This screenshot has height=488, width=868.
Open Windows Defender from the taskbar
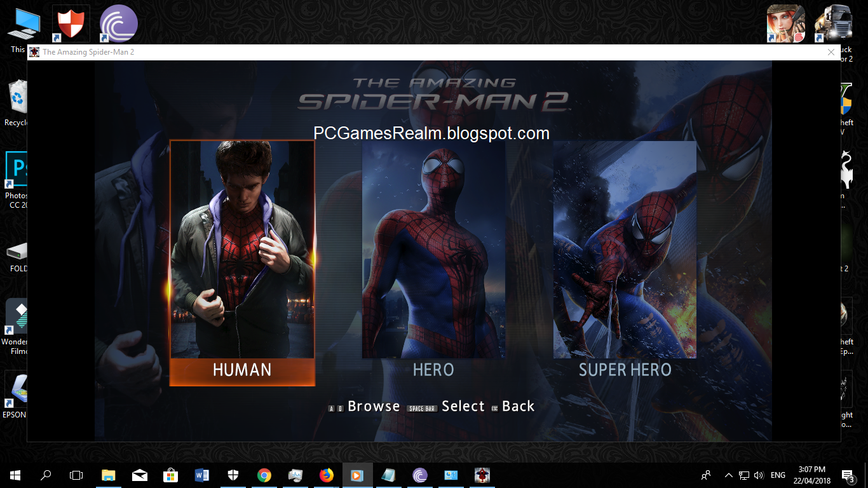pyautogui.click(x=233, y=475)
